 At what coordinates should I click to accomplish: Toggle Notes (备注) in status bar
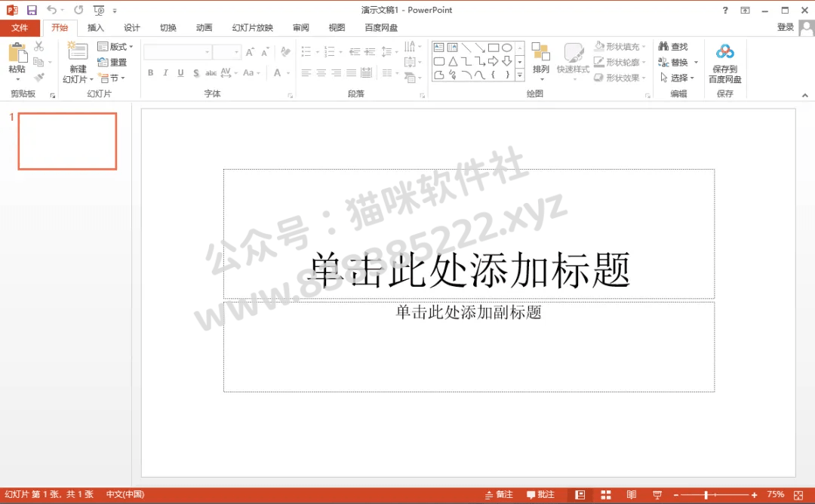(499, 495)
